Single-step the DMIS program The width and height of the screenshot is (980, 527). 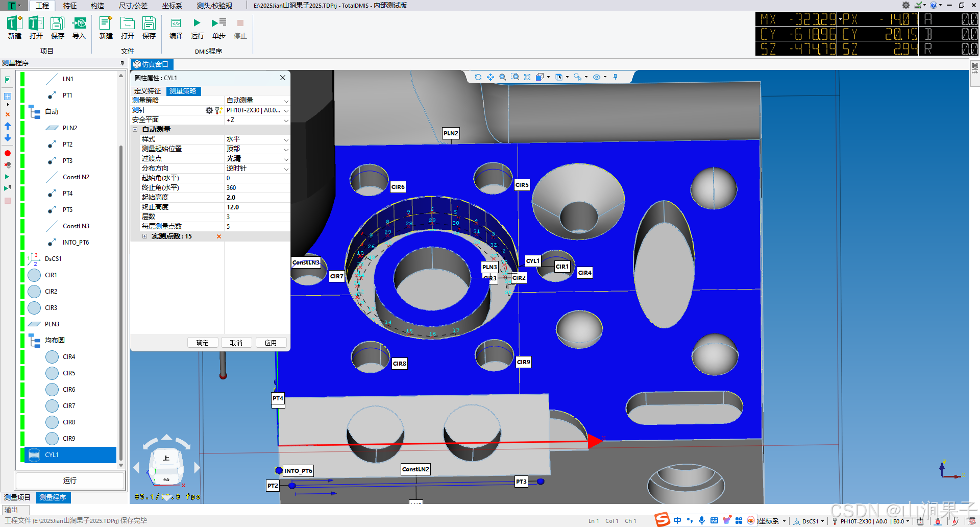tap(218, 28)
